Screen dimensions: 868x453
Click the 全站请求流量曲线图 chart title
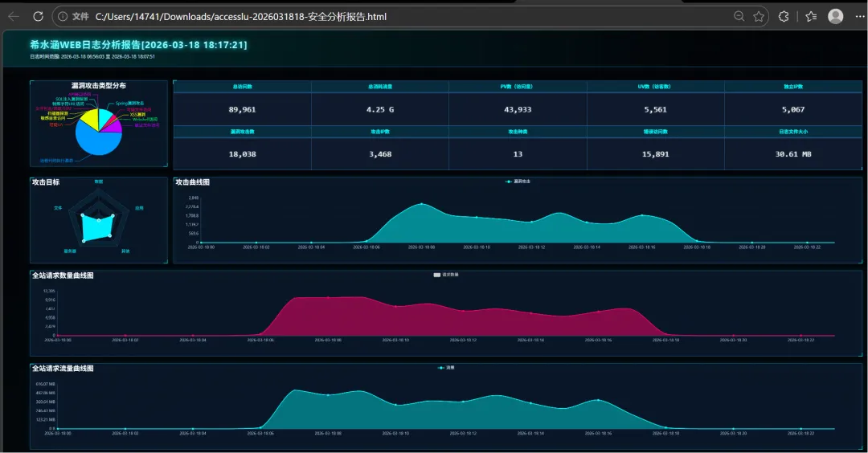click(x=63, y=369)
